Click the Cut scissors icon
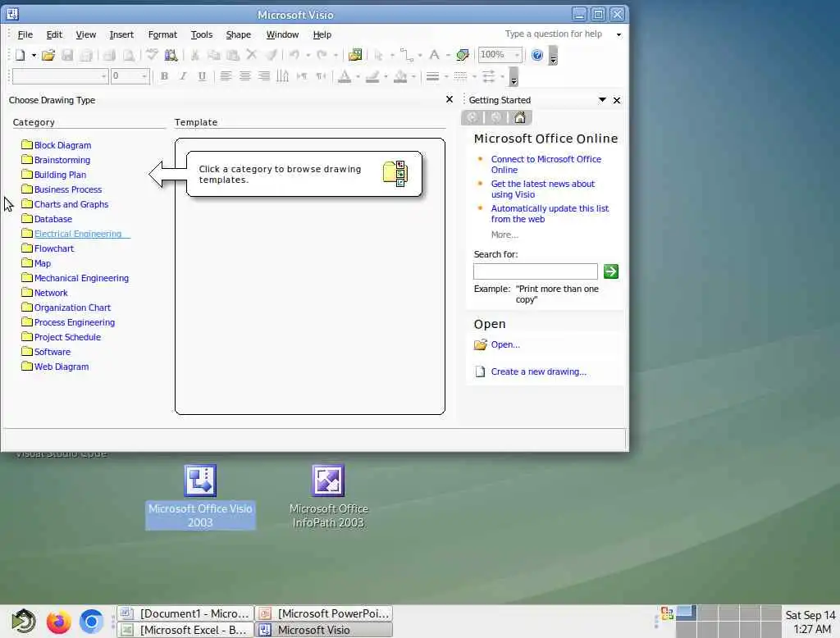840x638 pixels. pyautogui.click(x=194, y=55)
